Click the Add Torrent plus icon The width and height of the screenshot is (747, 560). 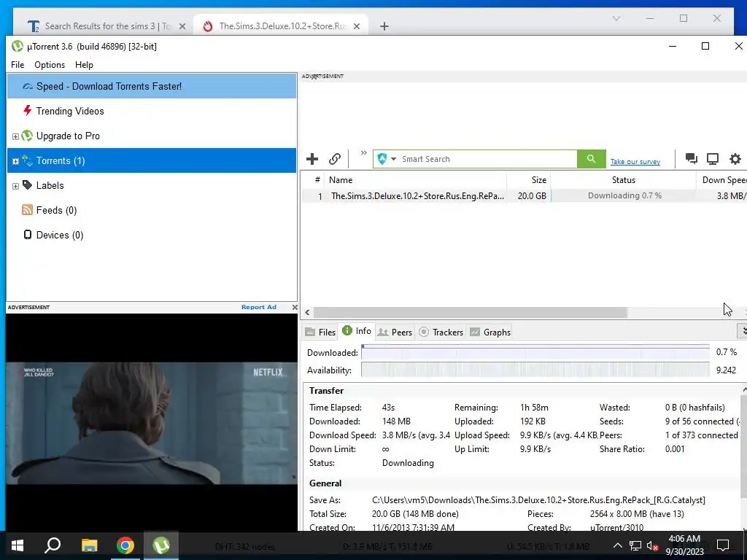pos(312,158)
